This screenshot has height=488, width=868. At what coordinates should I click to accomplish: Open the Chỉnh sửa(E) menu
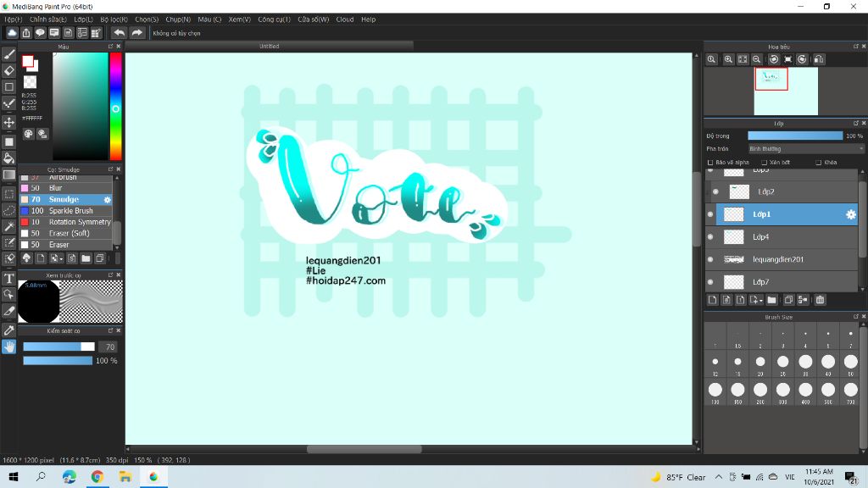coord(47,19)
